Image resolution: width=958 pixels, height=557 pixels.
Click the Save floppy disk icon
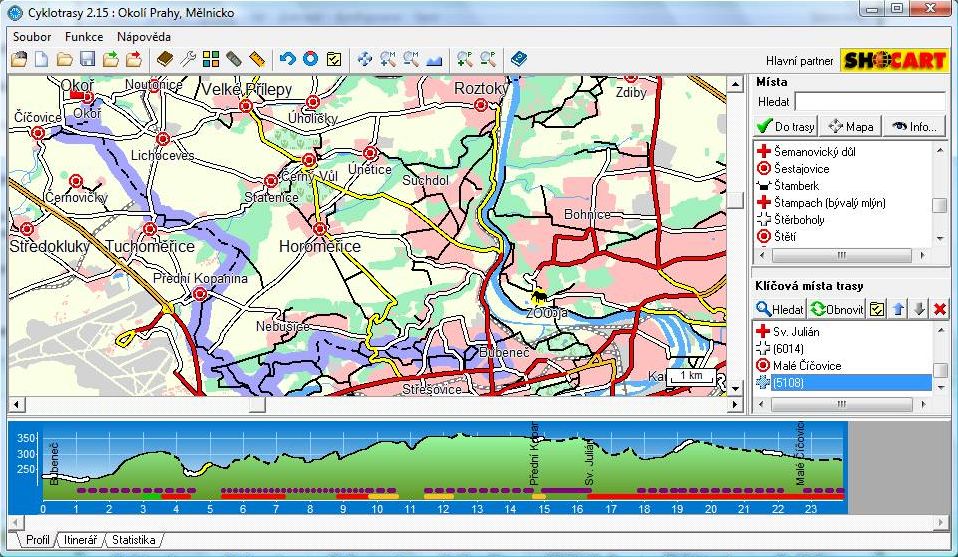coord(87,59)
